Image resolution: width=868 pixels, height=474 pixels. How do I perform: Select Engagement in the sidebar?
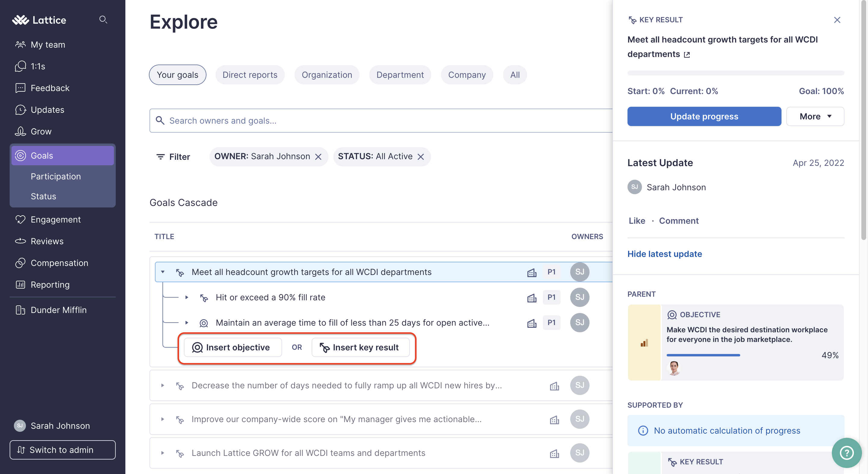click(55, 220)
